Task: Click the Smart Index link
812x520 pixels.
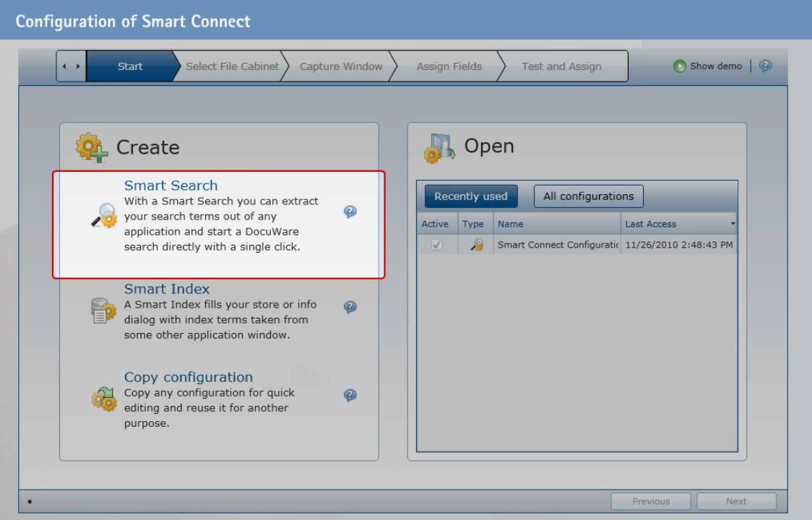Action: (167, 289)
